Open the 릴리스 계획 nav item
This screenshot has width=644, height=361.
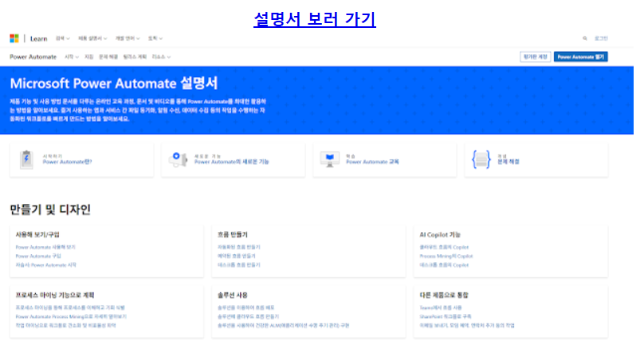point(135,57)
